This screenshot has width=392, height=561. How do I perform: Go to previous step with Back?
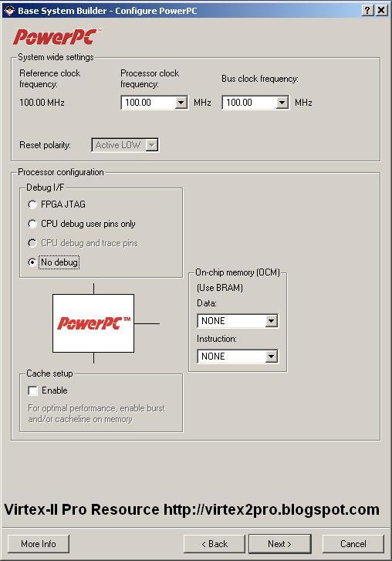[215, 544]
